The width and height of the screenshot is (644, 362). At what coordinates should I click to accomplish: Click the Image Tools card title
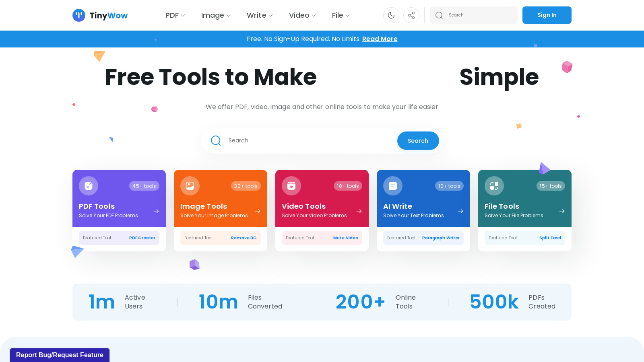pyautogui.click(x=204, y=206)
